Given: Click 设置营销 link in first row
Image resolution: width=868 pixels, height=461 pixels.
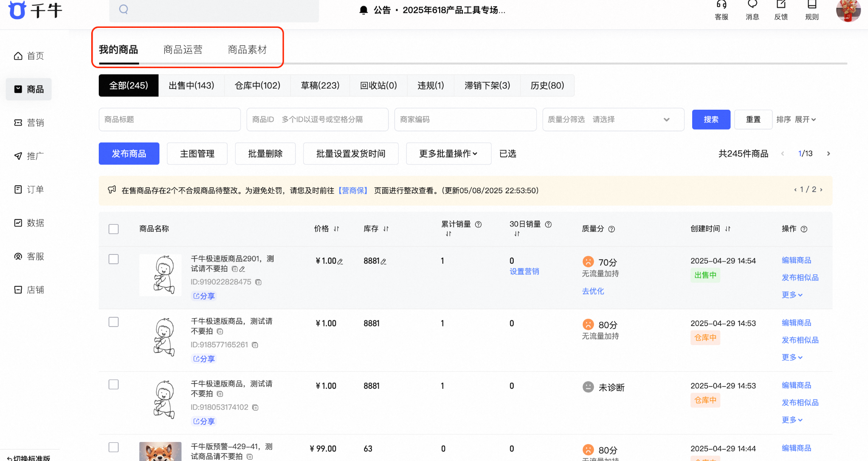Looking at the screenshot, I should [x=524, y=272].
